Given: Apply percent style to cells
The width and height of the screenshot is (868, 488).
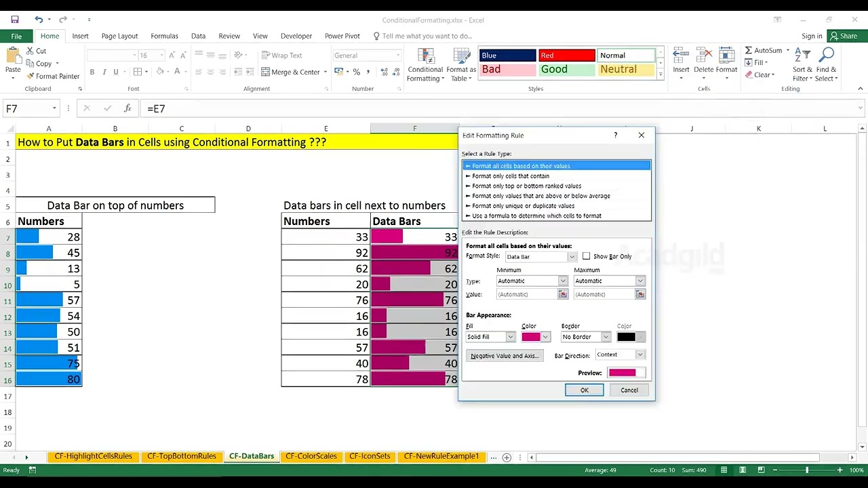Looking at the screenshot, I should pos(357,72).
